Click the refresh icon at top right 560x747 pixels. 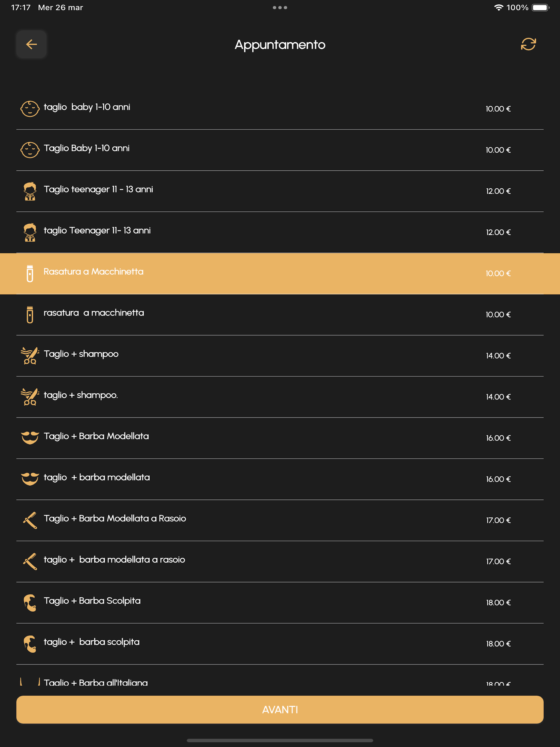528,44
